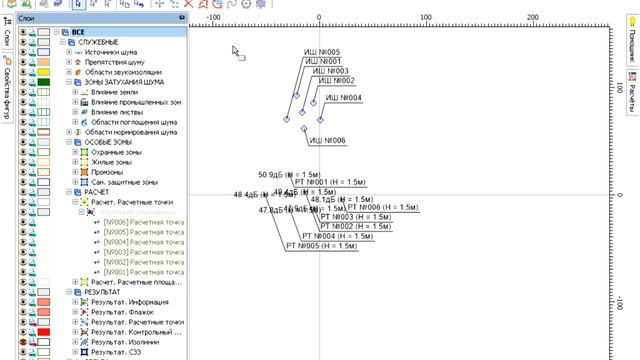Image resolution: width=640 pixels, height=360 pixels.
Task: Click the green map icon in toolbar
Action: pyautogui.click(x=26, y=4)
